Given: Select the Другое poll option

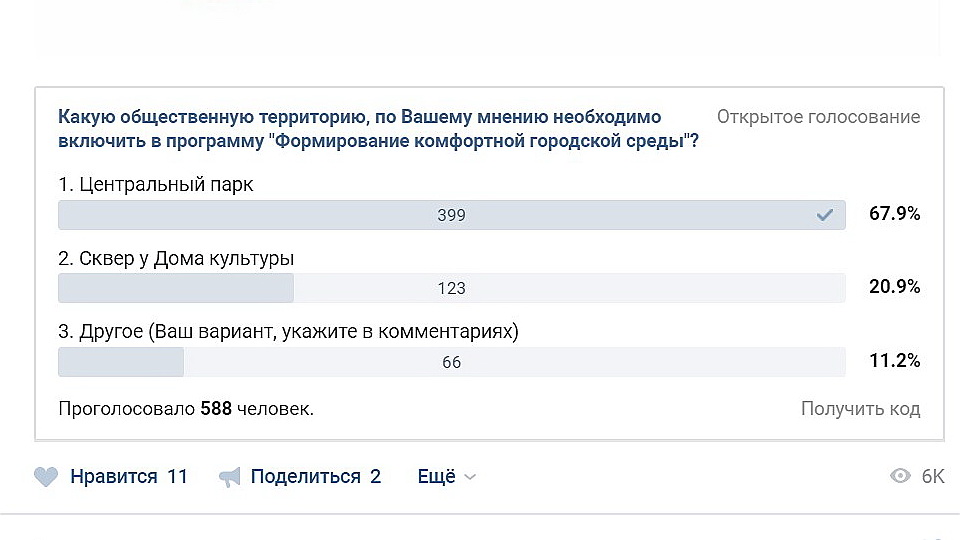Looking at the screenshot, I should 288,331.
